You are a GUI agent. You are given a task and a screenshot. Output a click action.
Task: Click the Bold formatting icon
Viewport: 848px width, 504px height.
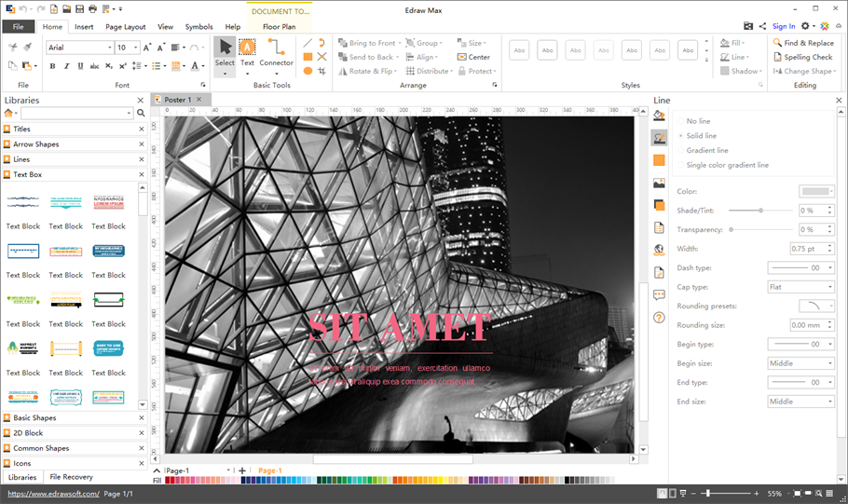[52, 66]
